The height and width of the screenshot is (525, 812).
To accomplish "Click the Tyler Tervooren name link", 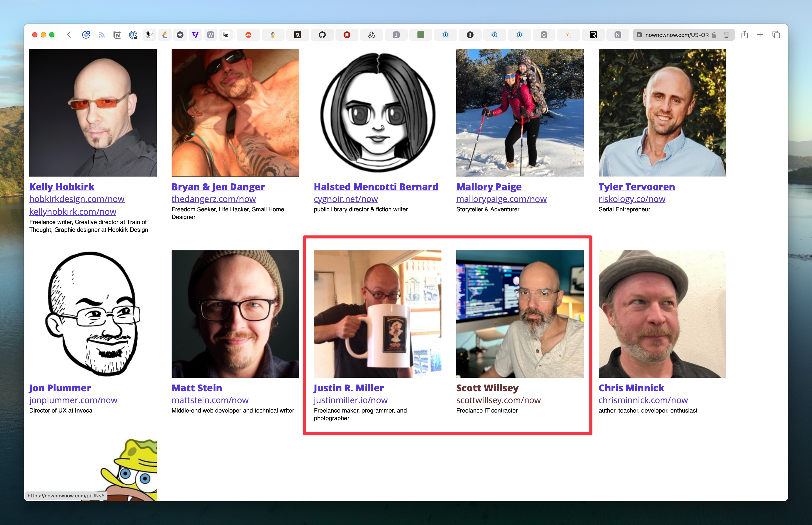I will point(636,187).
